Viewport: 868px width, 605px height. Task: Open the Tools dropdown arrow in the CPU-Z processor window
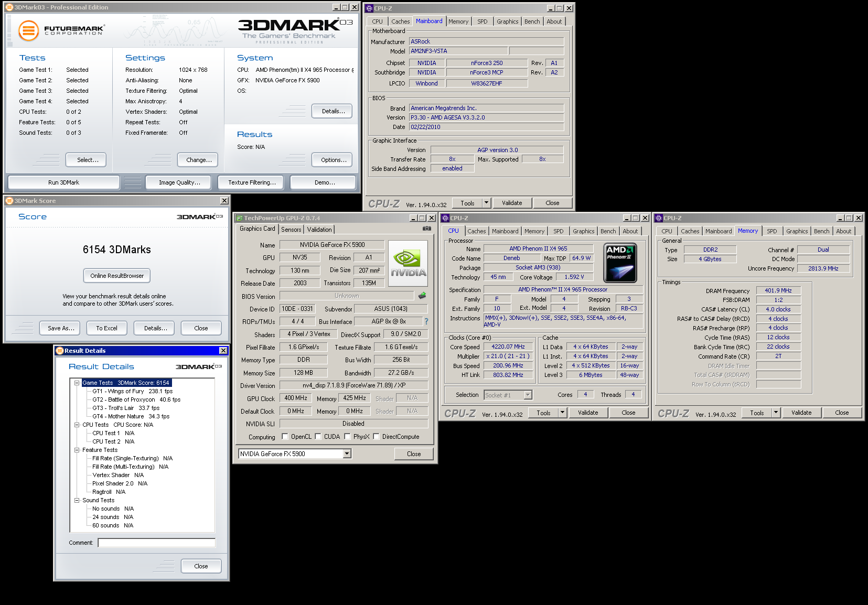[562, 413]
